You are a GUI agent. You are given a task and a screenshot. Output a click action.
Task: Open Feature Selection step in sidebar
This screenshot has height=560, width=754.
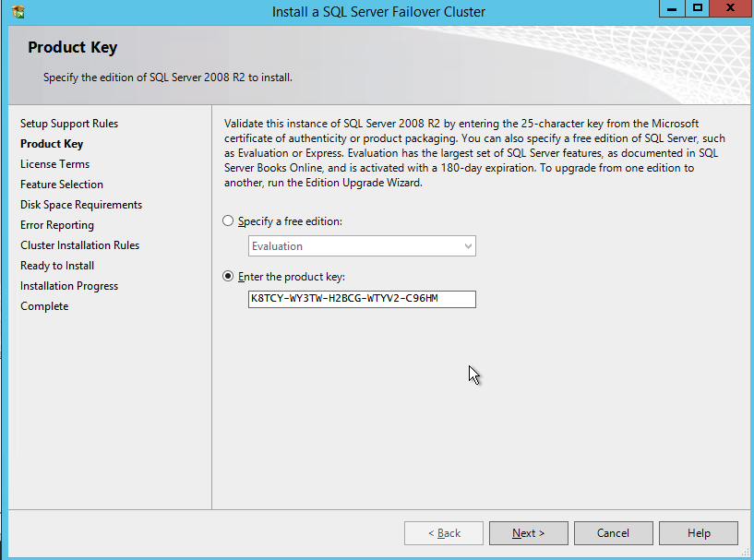click(x=62, y=185)
